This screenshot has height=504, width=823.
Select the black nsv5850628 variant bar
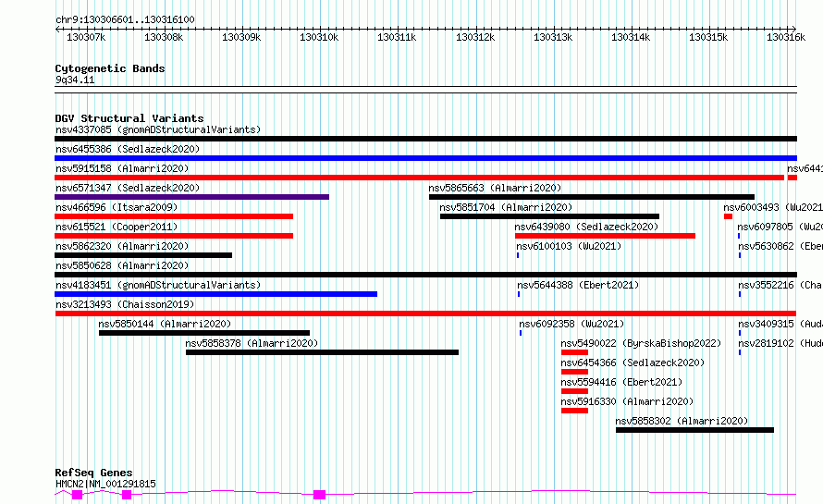click(x=425, y=275)
